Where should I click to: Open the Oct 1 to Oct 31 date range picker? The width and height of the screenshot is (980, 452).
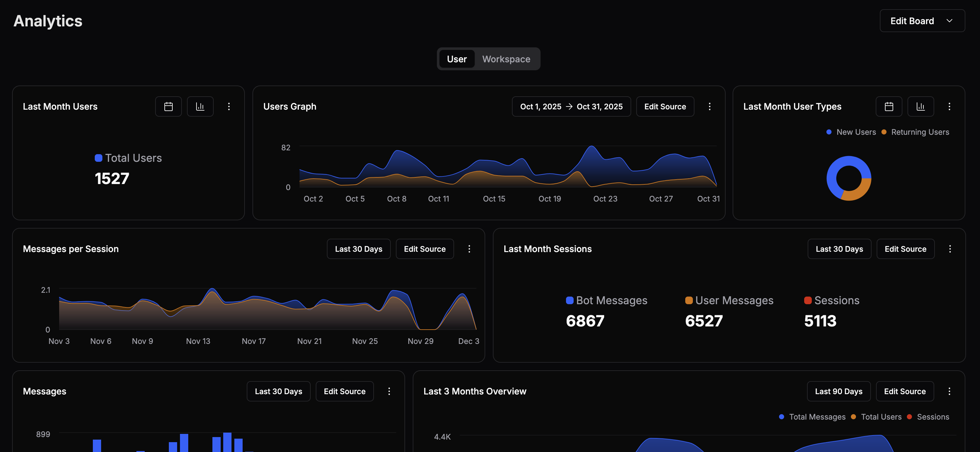[x=571, y=106]
